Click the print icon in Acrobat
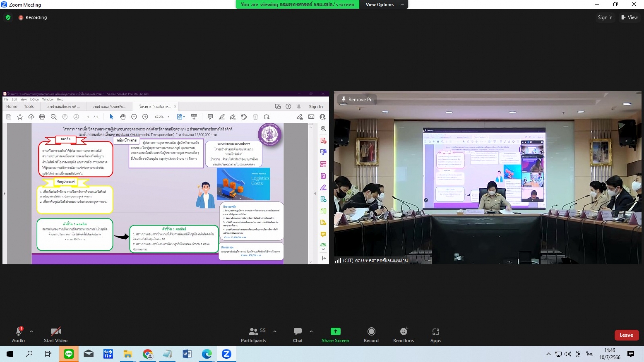 point(42,117)
